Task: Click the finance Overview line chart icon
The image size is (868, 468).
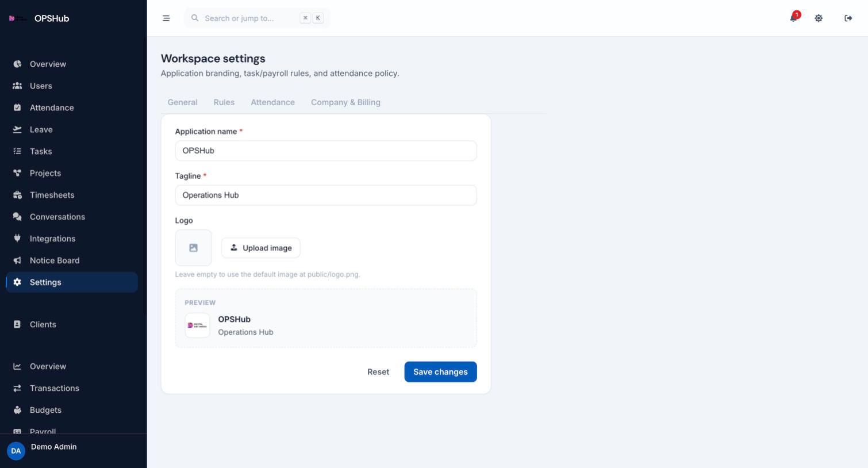Action: point(17,366)
